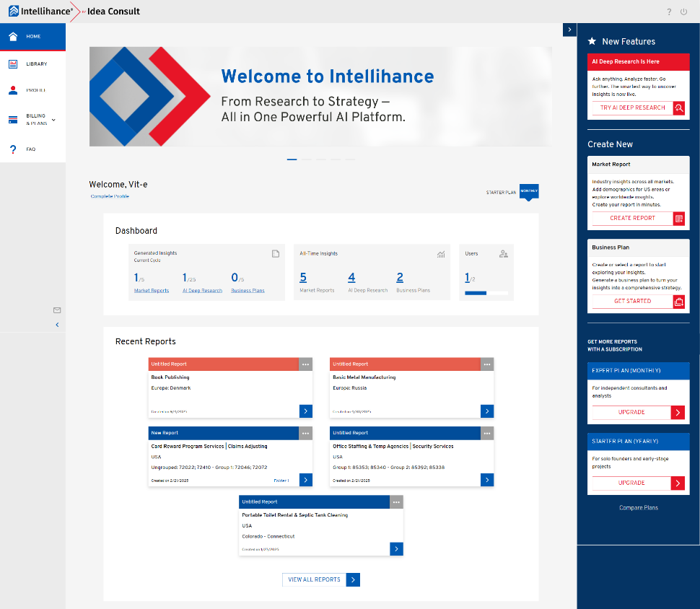Open the Complete Profile link
The image size is (700, 609).
[110, 196]
